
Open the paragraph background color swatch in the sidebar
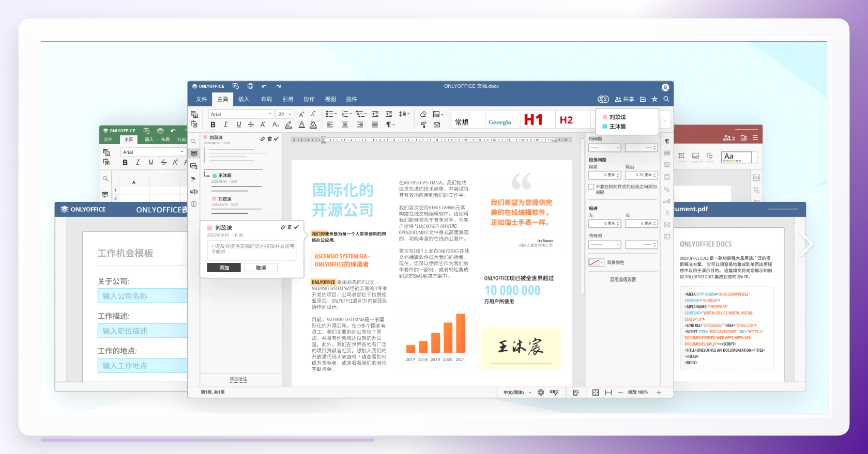tap(596, 262)
